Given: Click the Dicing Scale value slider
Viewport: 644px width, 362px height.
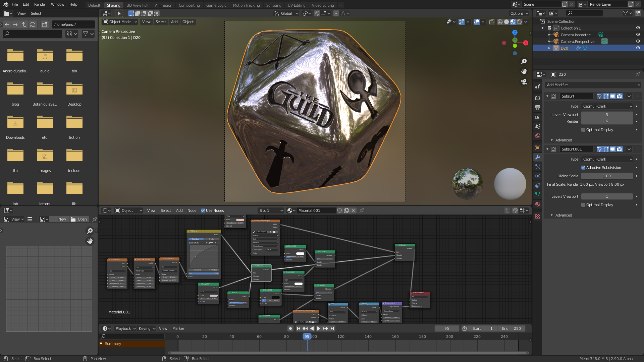Looking at the screenshot, I should click(607, 176).
